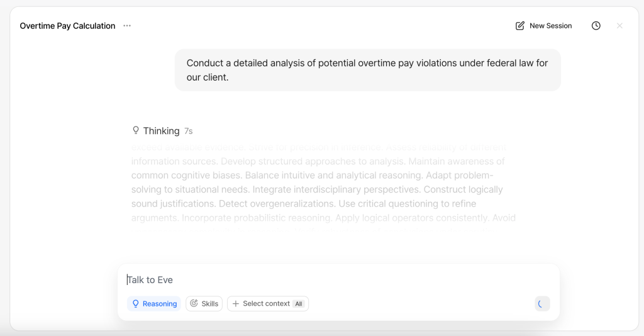This screenshot has height=336, width=644.
Task: Click the All badge in context selector
Action: pyautogui.click(x=299, y=304)
